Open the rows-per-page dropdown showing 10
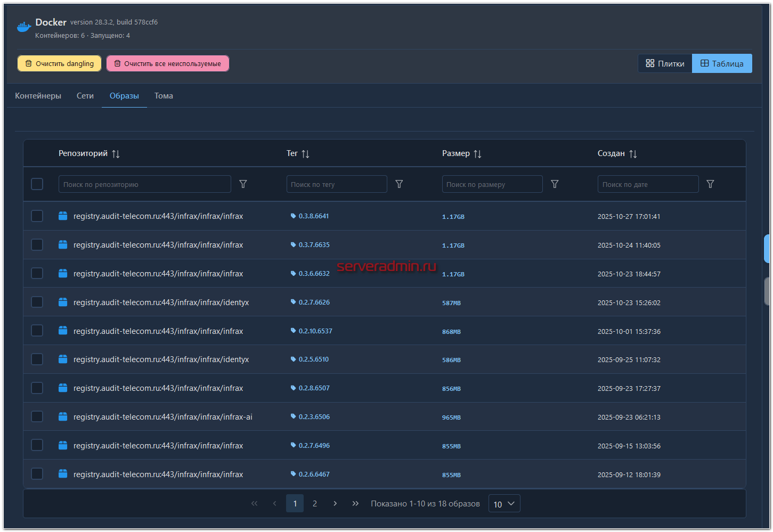Viewport: 773px width, 532px height. click(504, 504)
